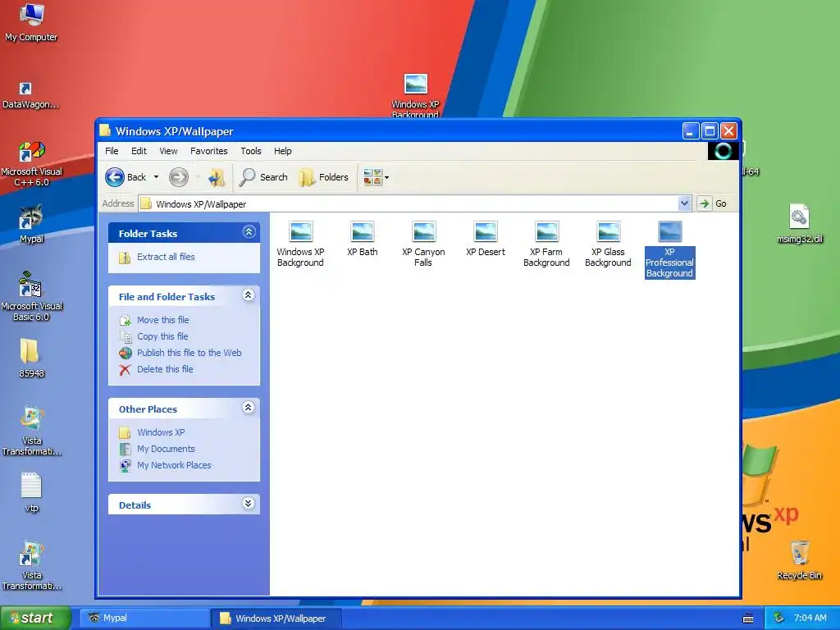Viewport: 840px width, 630px height.
Task: Select the XP Professional Background file
Action: point(669,249)
